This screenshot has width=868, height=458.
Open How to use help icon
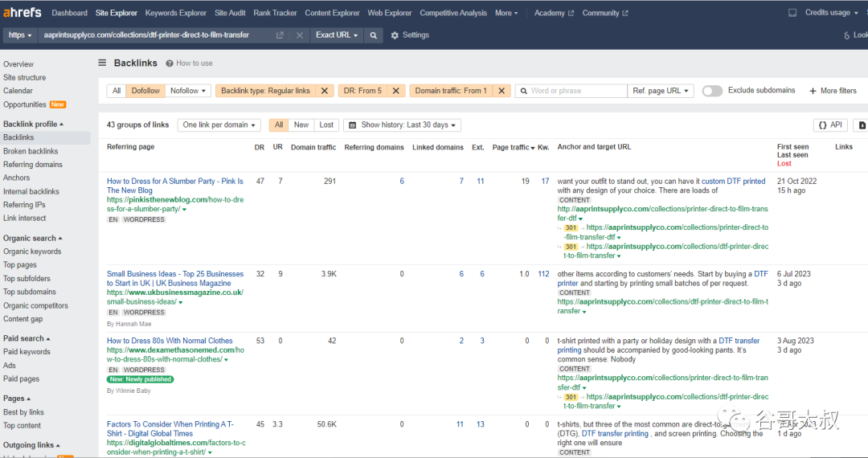170,63
